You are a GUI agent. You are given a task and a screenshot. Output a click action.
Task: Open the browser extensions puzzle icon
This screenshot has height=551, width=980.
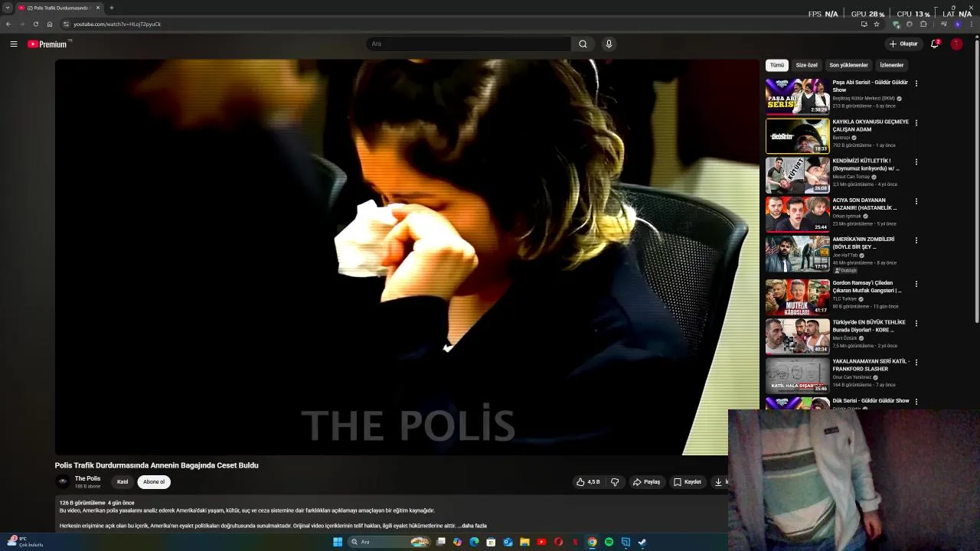coord(923,24)
